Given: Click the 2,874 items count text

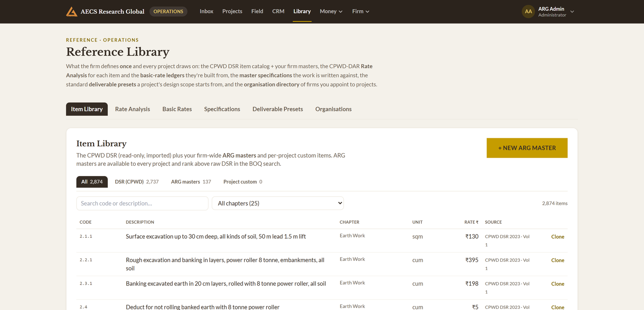Looking at the screenshot, I should pos(555,203).
